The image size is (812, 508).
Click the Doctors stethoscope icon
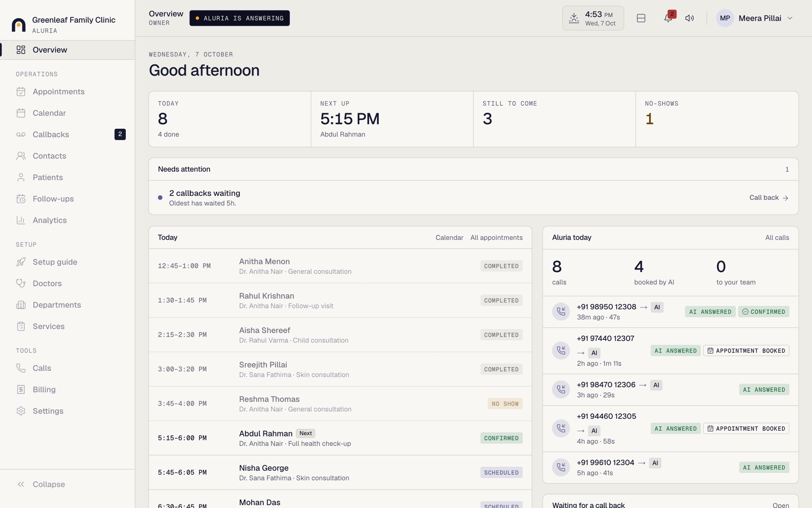pyautogui.click(x=21, y=284)
